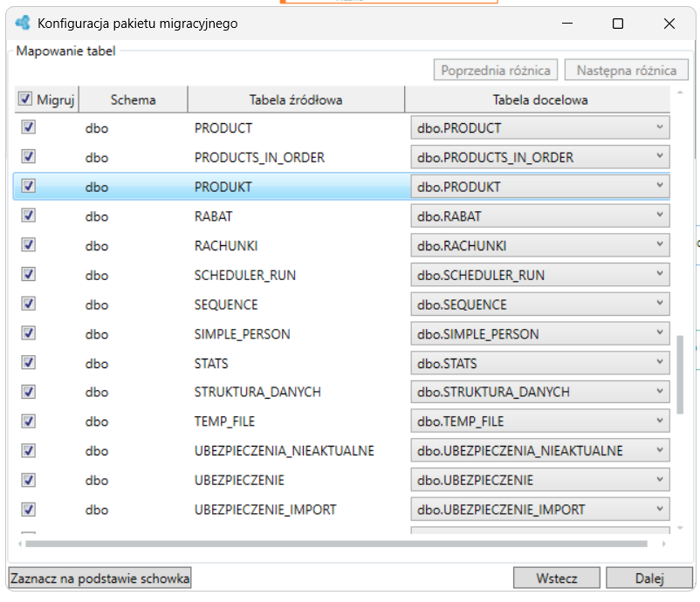The height and width of the screenshot is (602, 700).
Task: Click the app icon in the title bar
Action: coord(23,23)
